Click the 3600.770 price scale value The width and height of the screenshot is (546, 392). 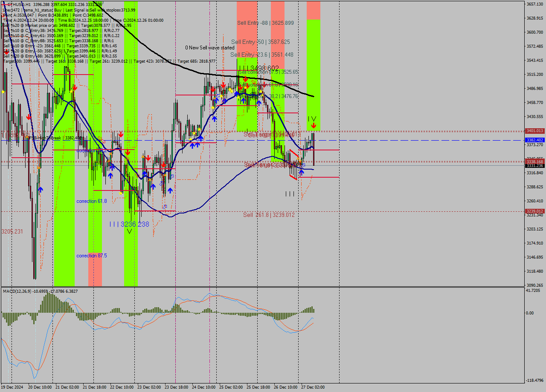click(x=535, y=32)
